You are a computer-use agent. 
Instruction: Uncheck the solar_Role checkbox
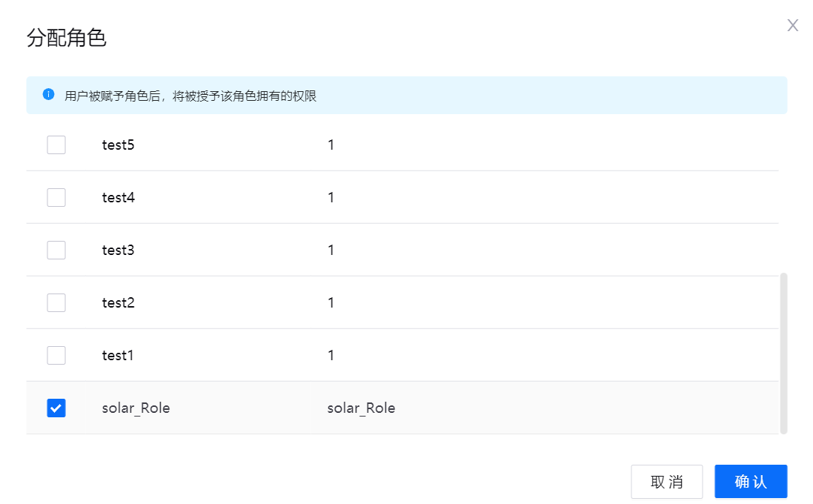click(56, 408)
